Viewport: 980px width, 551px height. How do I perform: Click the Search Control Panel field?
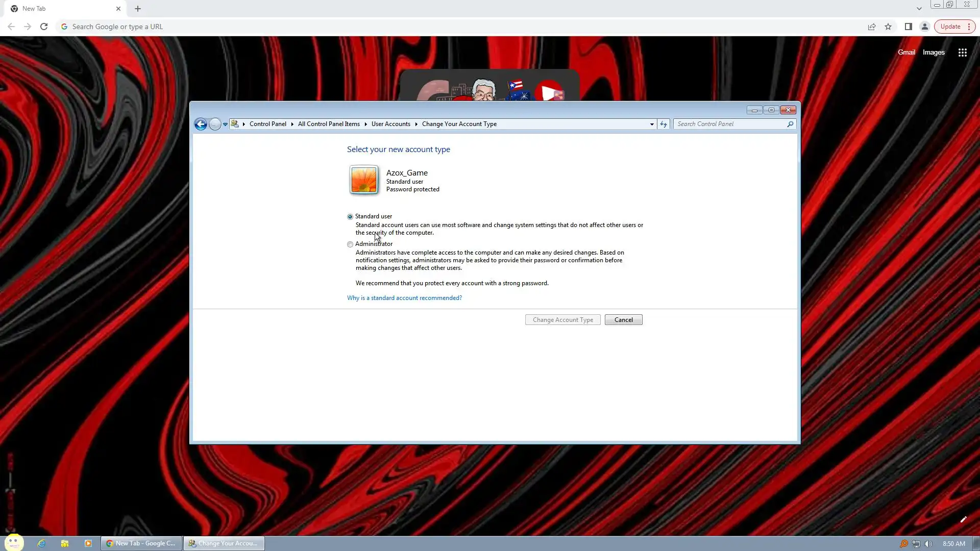pos(730,124)
